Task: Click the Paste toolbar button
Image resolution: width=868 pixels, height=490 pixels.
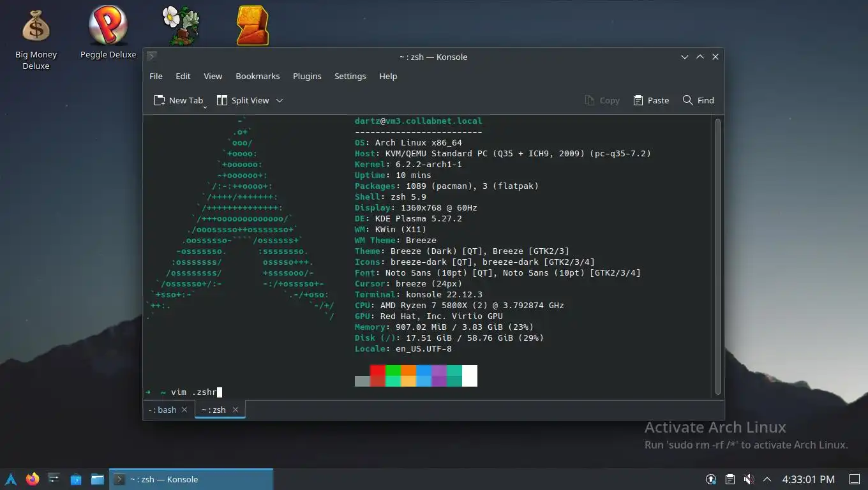Action: 651,100
